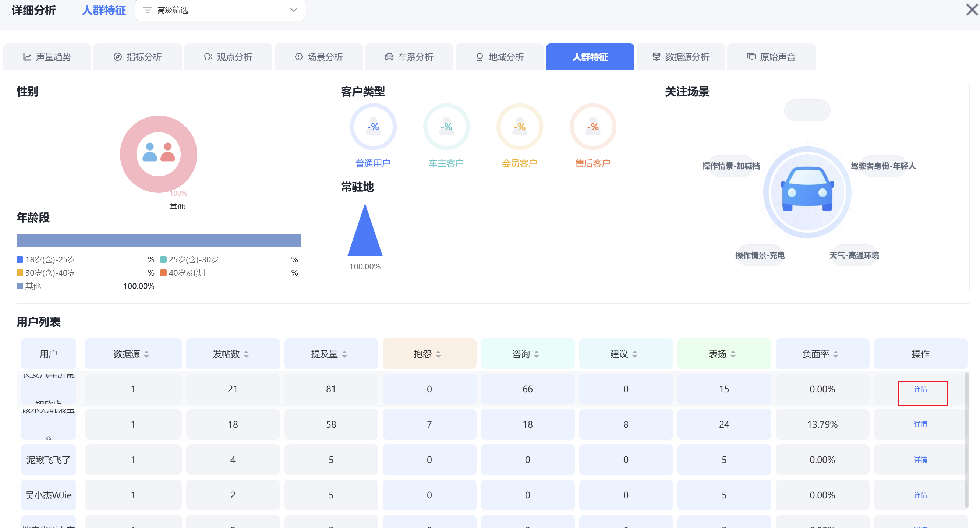Toggle the 18岁(含)-25岁 legend item

click(50, 259)
